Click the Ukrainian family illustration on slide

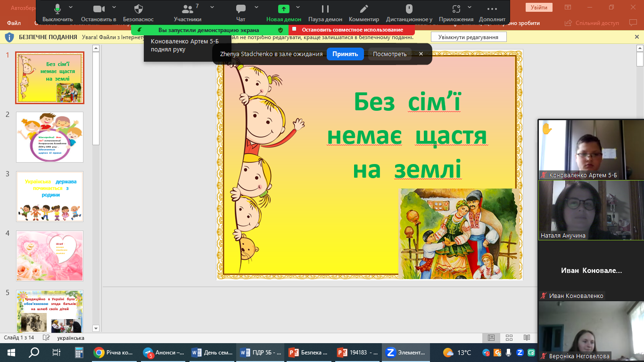click(459, 234)
